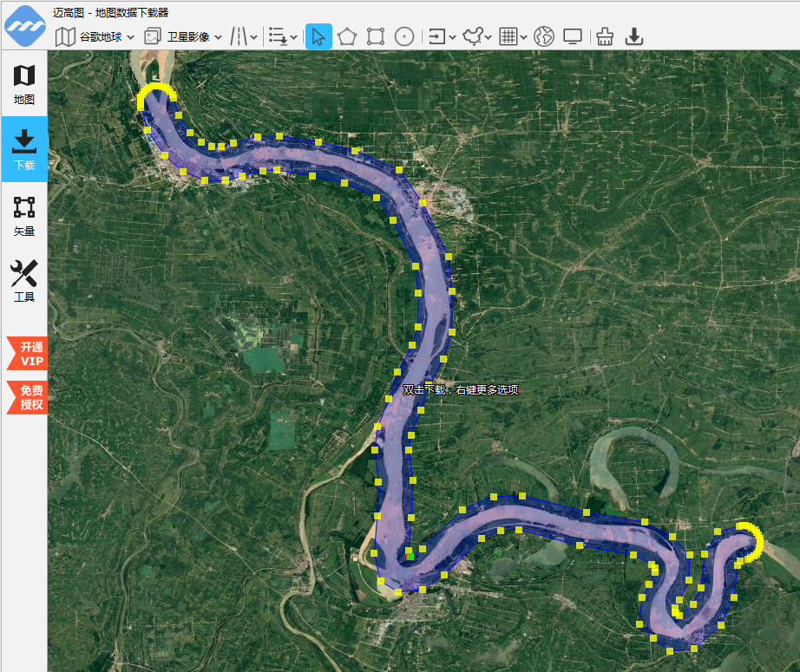Viewport: 800px width, 672px height.
Task: Open the grid dropdown
Action: click(x=523, y=37)
